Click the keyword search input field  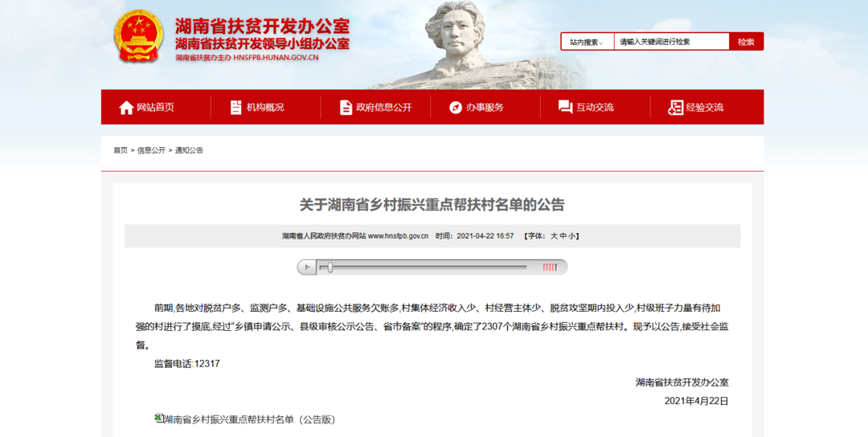point(672,42)
